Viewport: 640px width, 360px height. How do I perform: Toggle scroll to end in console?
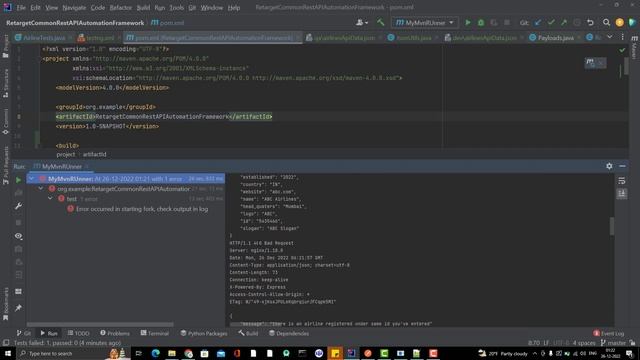click(622, 194)
